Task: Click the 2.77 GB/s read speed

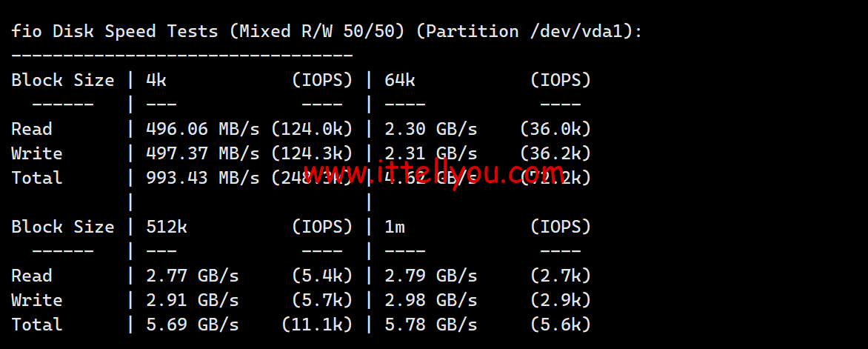Action: 193,276
